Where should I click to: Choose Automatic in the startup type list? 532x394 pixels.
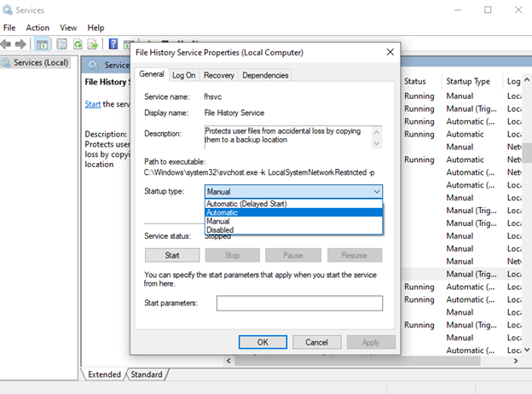coord(294,212)
